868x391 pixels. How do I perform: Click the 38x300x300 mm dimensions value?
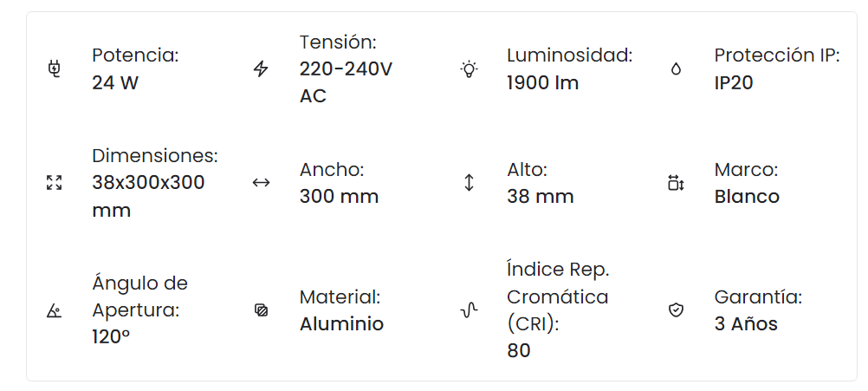click(148, 196)
